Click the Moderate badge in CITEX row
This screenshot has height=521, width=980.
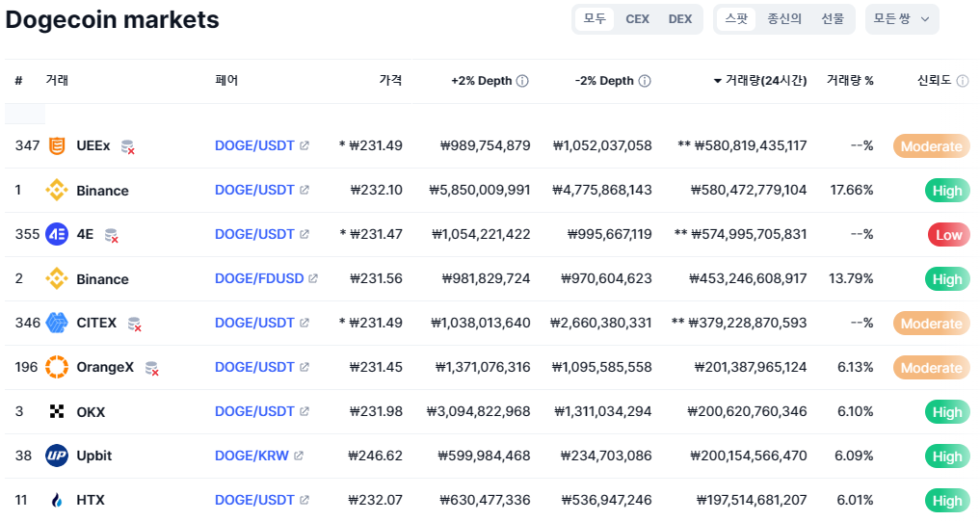pyautogui.click(x=931, y=324)
